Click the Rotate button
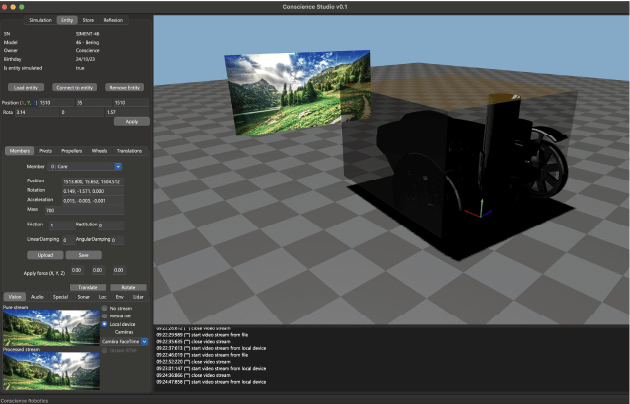 coord(128,286)
